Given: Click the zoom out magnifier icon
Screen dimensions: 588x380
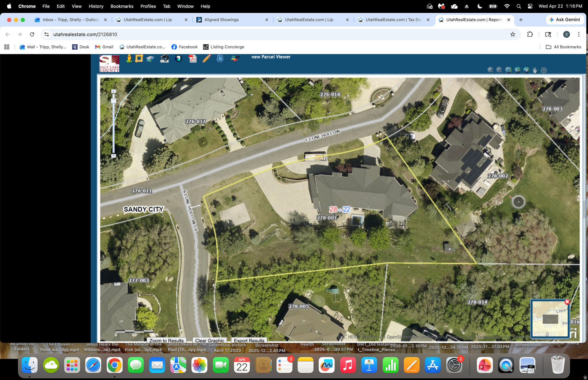Looking at the screenshot, I should click(x=499, y=70).
